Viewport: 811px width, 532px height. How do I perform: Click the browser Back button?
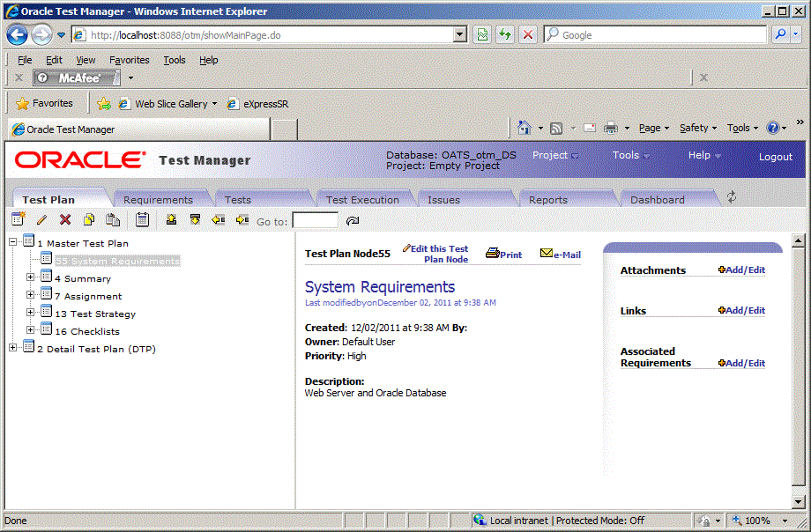pyautogui.click(x=17, y=35)
